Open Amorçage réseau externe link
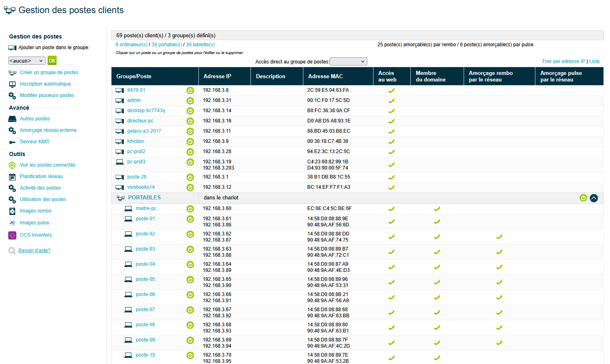This screenshot has height=364, width=610. click(48, 130)
